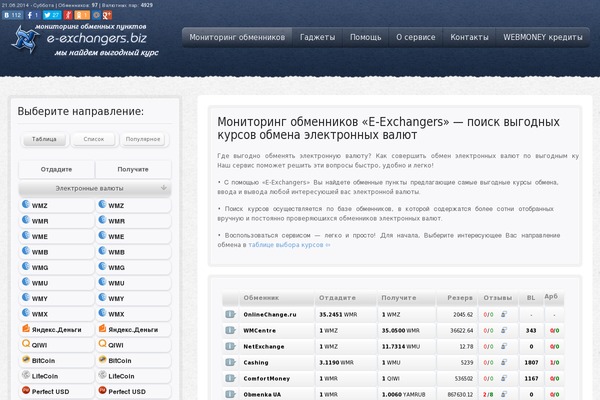Click the info icon in Obmenka UA row
The height and width of the screenshot is (400, 600).
coord(230,394)
